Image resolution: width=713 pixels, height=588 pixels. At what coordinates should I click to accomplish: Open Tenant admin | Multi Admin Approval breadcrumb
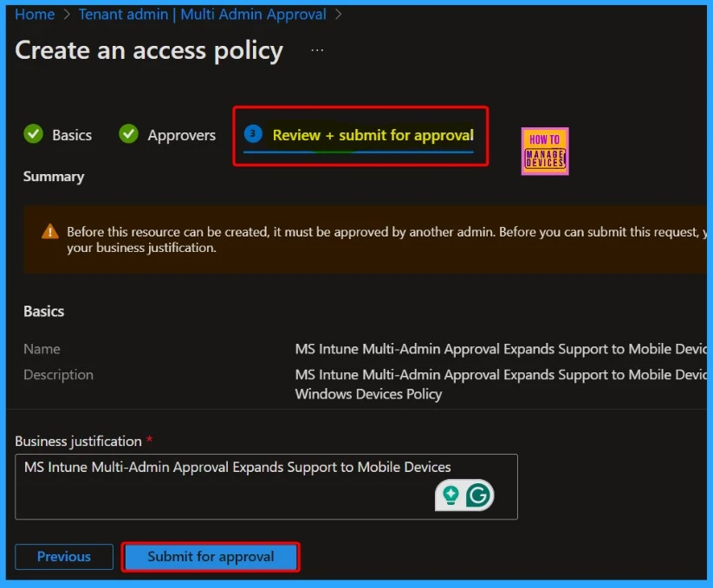tap(203, 15)
